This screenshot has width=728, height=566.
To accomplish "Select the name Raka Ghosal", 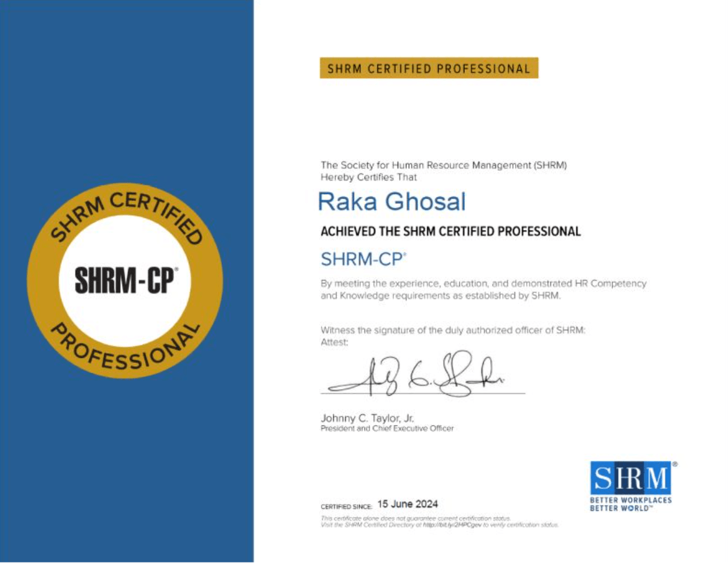I will click(x=392, y=202).
